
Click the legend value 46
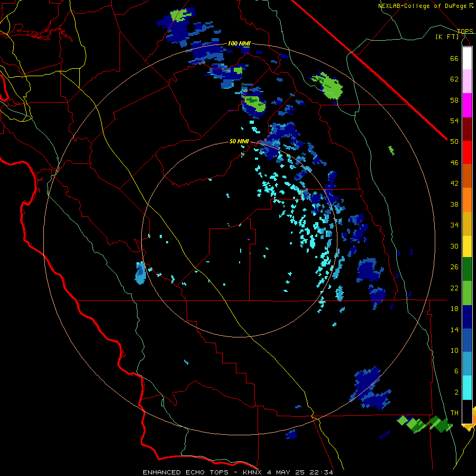tap(454, 163)
